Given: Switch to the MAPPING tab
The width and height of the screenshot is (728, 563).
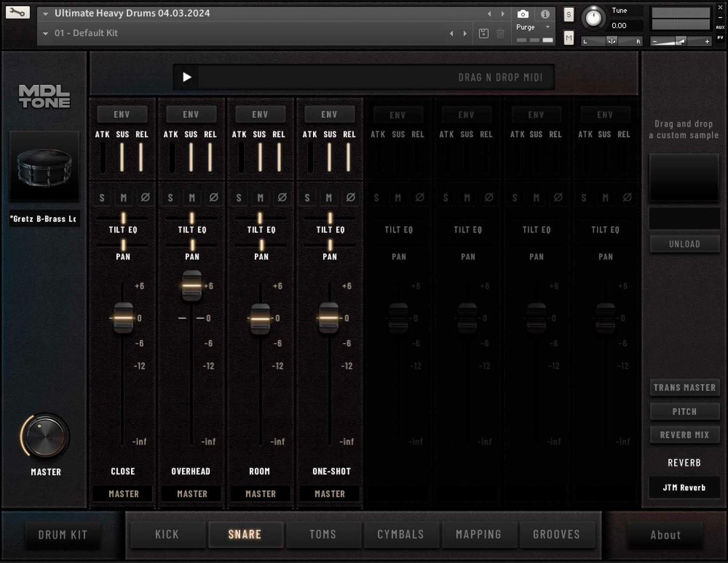Looking at the screenshot, I should (x=479, y=534).
